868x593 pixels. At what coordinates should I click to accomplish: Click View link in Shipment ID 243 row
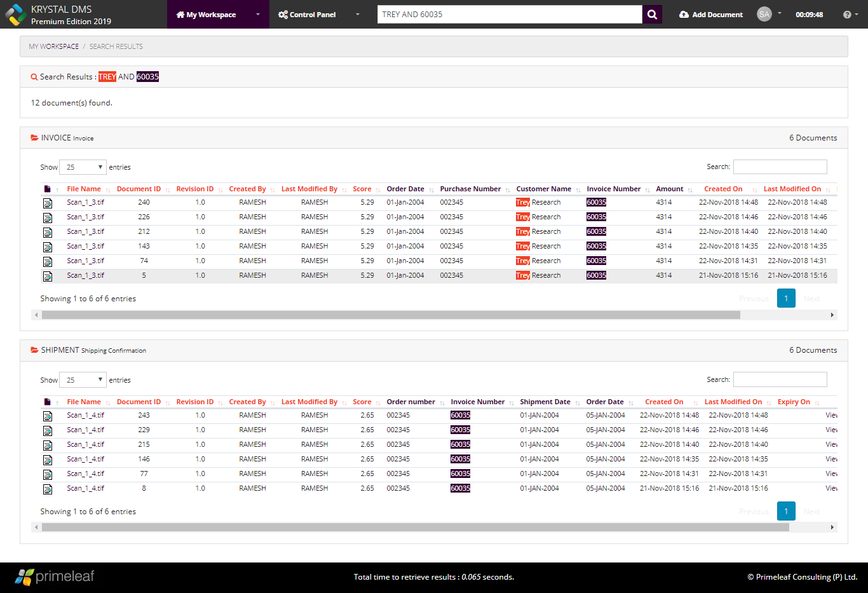coord(831,416)
